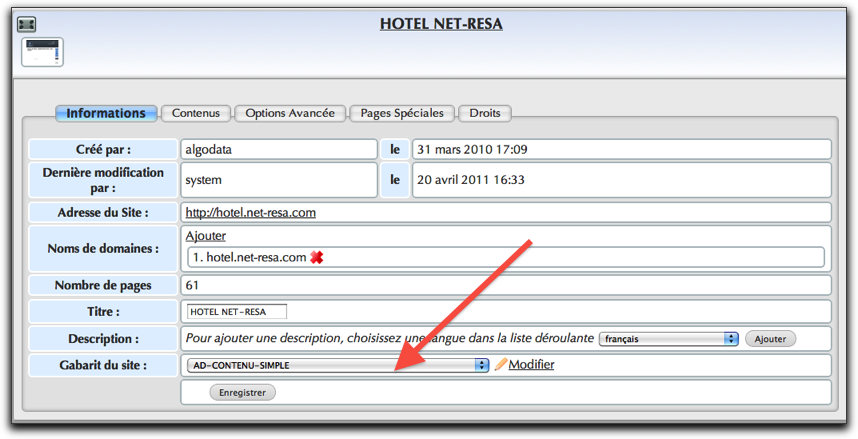Click the Adresse du Site label
858x439 pixels.
103,212
